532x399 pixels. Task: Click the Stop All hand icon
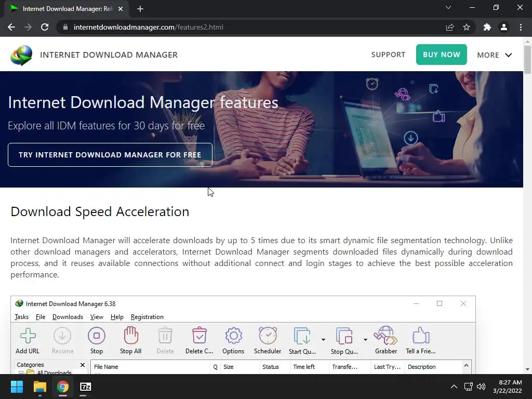(130, 341)
